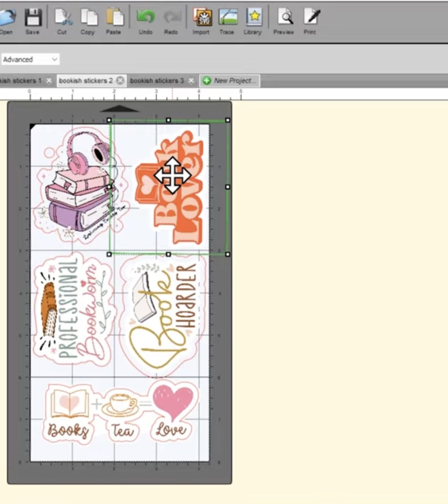Click the top-middle selection handle
Image resolution: width=448 pixels, height=504 pixels.
[x=168, y=120]
